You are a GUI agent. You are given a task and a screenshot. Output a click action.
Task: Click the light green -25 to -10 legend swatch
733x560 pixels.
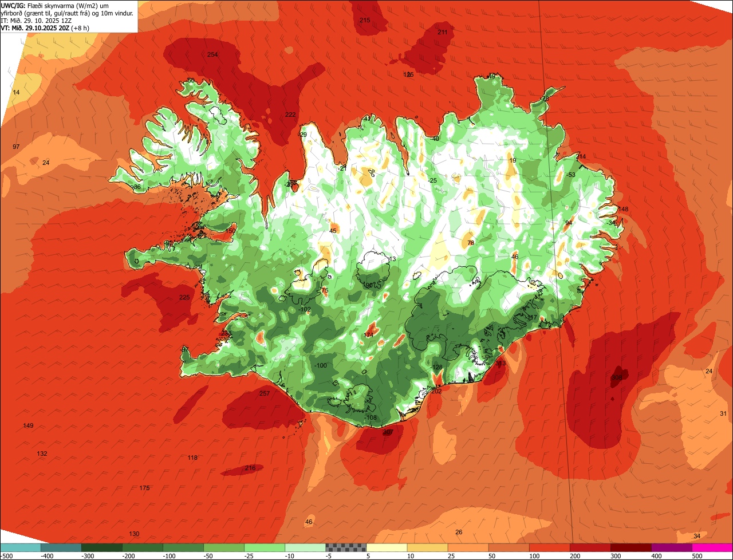coord(265,547)
